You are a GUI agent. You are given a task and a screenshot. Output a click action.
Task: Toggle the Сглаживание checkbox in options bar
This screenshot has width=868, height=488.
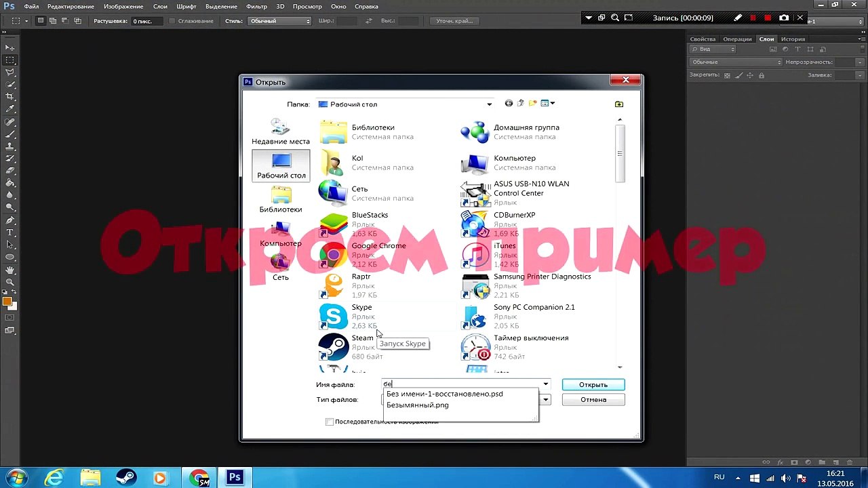click(x=172, y=21)
